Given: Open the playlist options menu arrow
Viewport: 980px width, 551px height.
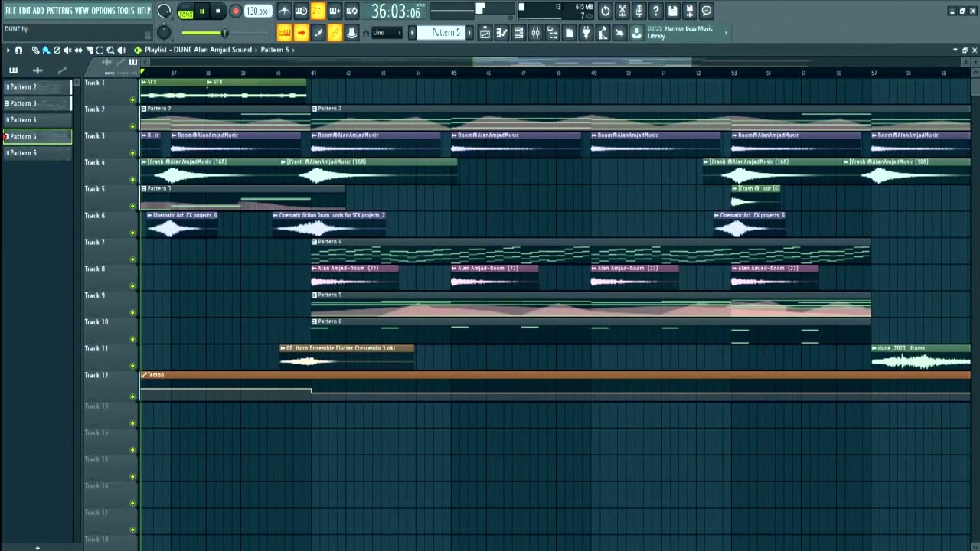Looking at the screenshot, I should click(8, 50).
